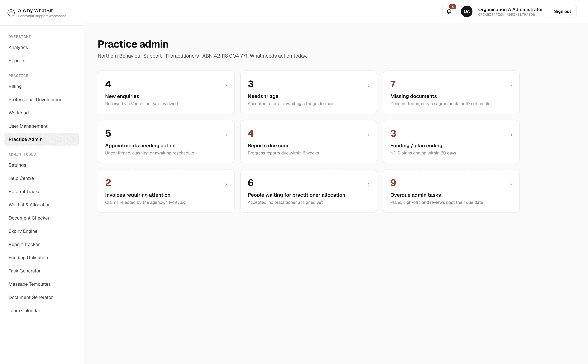Click the Organisation A Administrator name
Screen dimensions: 588x364
[510, 9]
